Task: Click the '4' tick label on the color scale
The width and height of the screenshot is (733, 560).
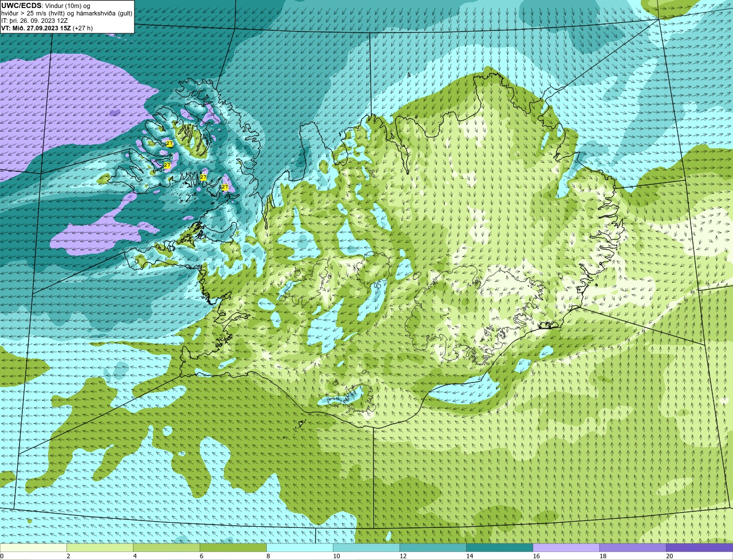Action: tap(135, 556)
